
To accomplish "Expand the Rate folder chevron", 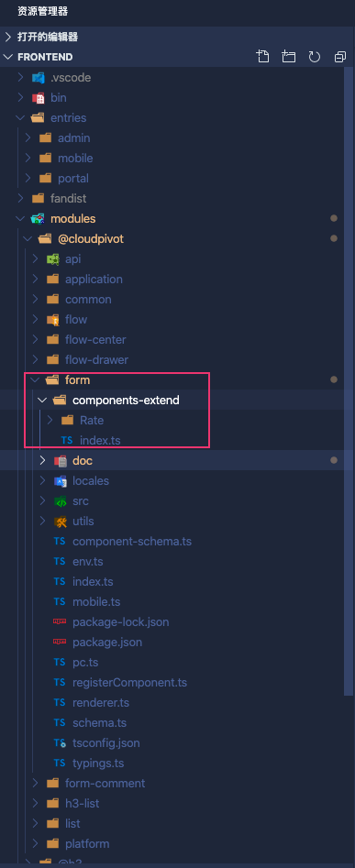I will pyautogui.click(x=50, y=420).
